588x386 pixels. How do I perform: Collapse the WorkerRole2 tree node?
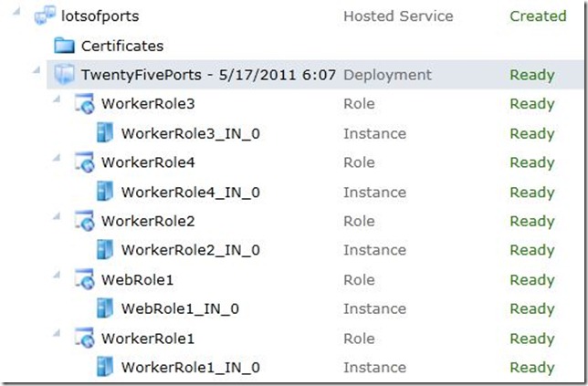pos(58,217)
